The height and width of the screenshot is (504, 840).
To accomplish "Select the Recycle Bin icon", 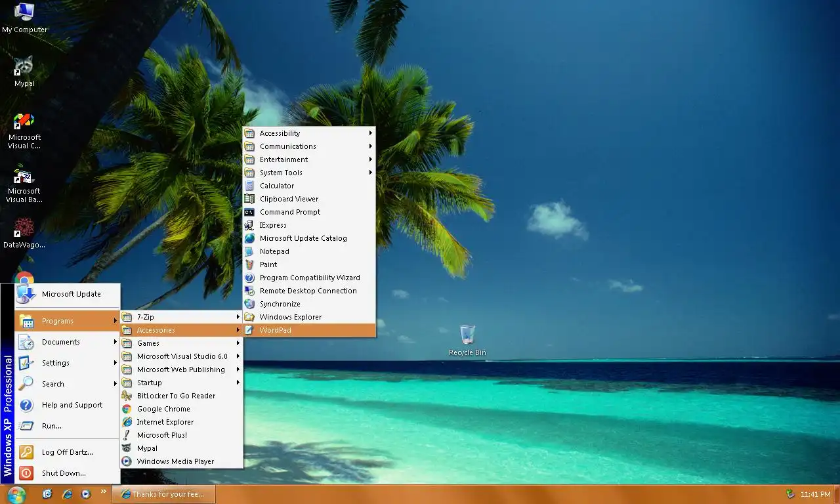I will (467, 340).
